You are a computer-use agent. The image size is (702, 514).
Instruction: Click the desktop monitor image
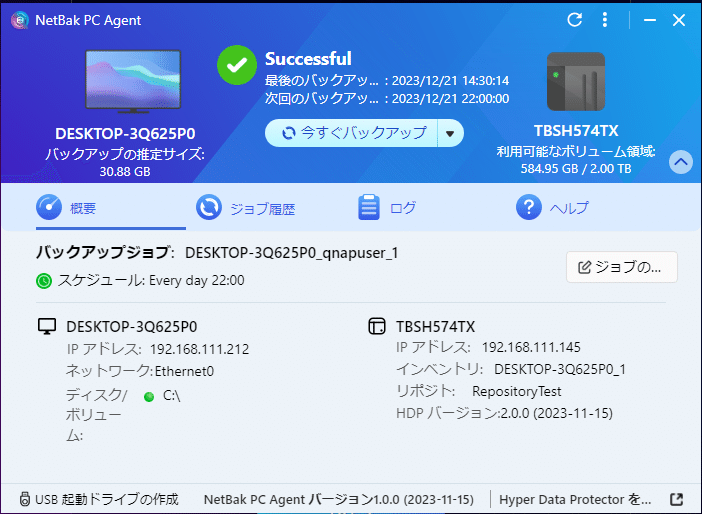[133, 81]
